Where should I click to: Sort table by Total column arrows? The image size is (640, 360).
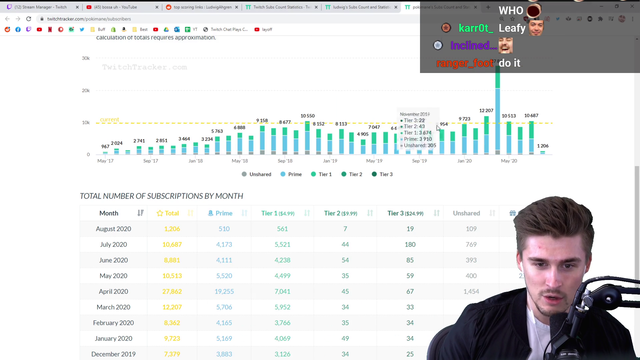tap(190, 213)
